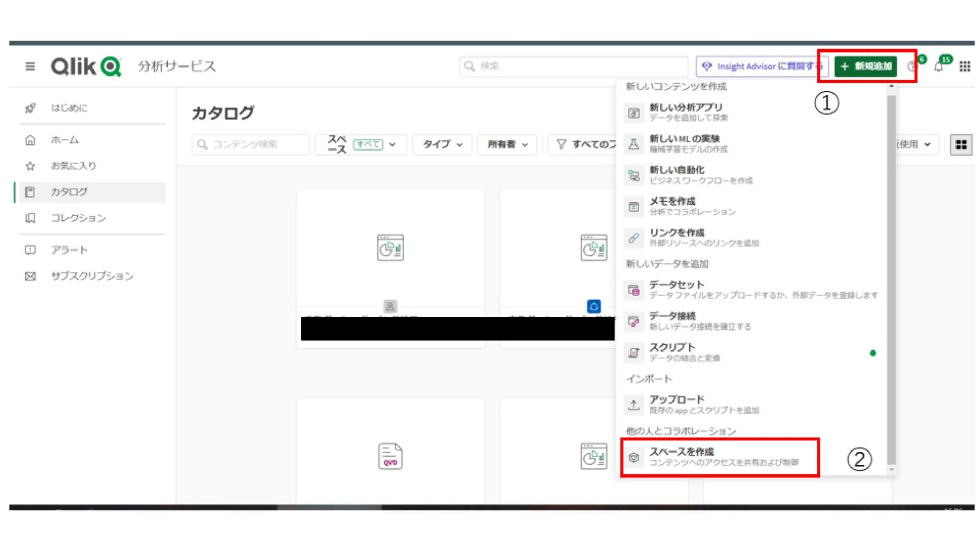Choose スペースを作成 from the menu
Viewport: 980px width, 551px height.
pyautogui.click(x=682, y=456)
